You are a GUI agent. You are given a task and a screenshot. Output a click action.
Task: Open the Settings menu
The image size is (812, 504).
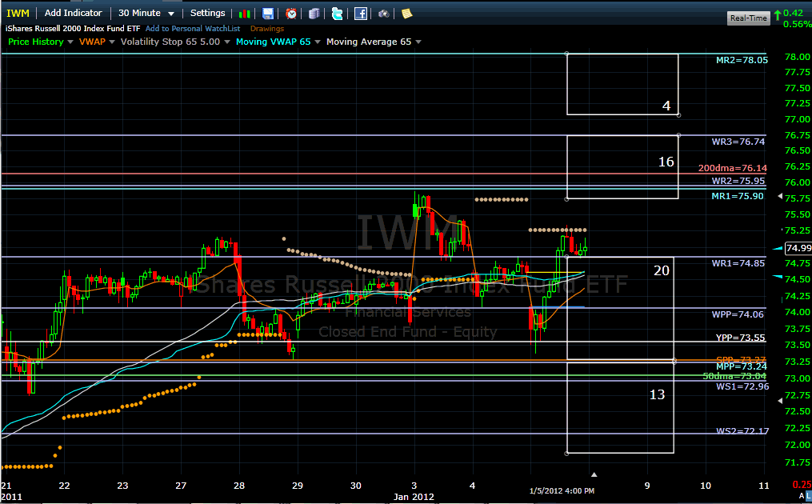(208, 13)
